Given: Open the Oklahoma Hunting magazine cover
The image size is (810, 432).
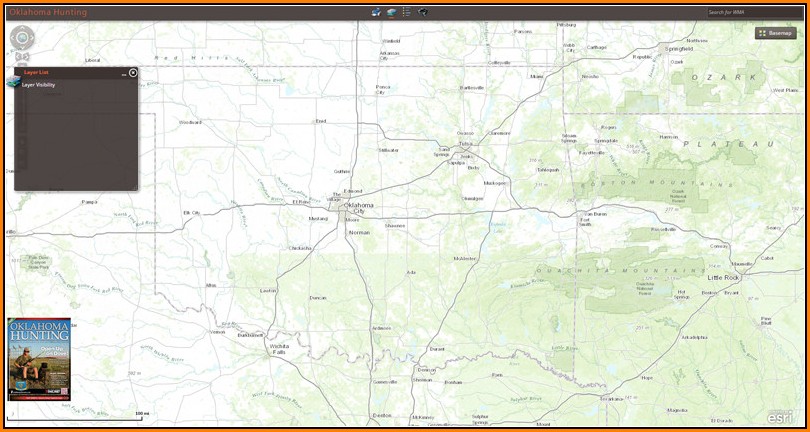Looking at the screenshot, I should (x=39, y=359).
